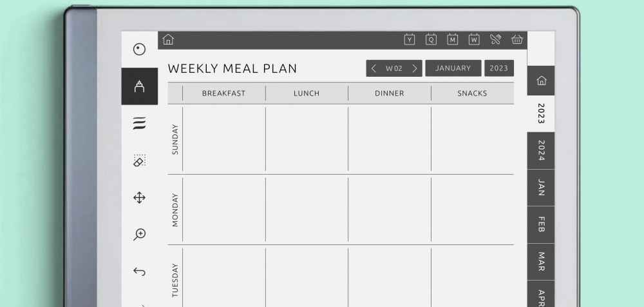644x307 pixels.
Task: Switch to the 2024 side tab
Action: [x=541, y=150]
